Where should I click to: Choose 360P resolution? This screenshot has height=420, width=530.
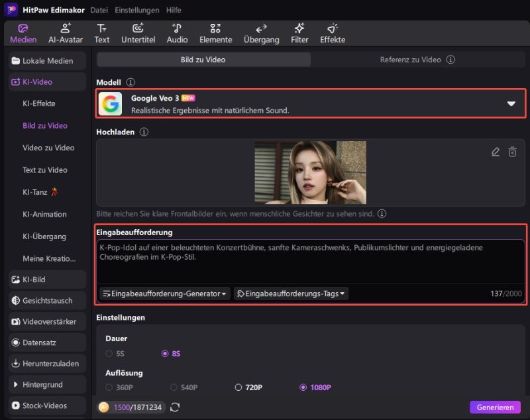(119, 388)
